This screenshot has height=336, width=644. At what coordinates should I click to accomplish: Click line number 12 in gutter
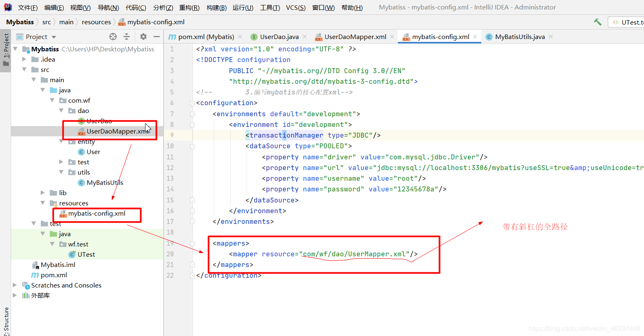[170, 168]
